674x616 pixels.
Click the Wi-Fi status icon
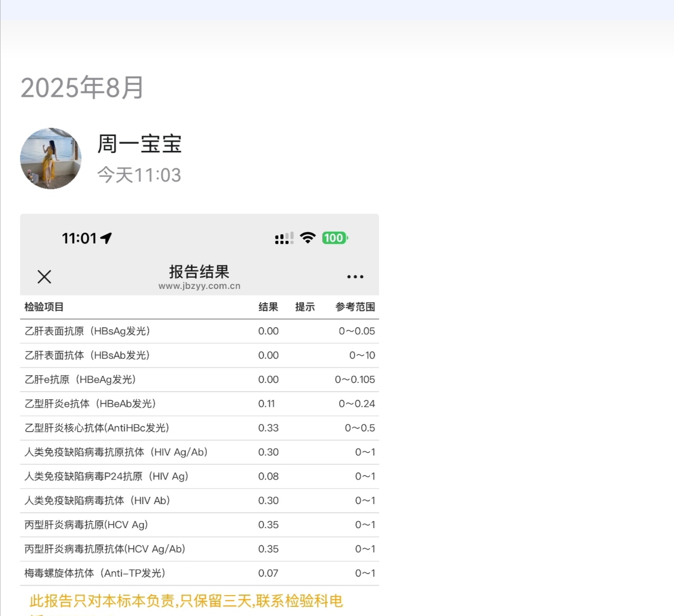coord(308,238)
